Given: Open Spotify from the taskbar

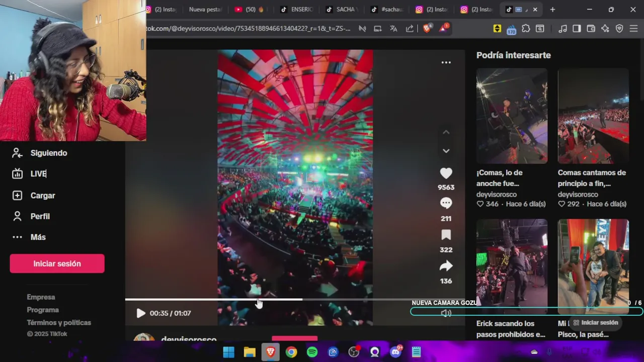Looking at the screenshot, I should coord(312,352).
